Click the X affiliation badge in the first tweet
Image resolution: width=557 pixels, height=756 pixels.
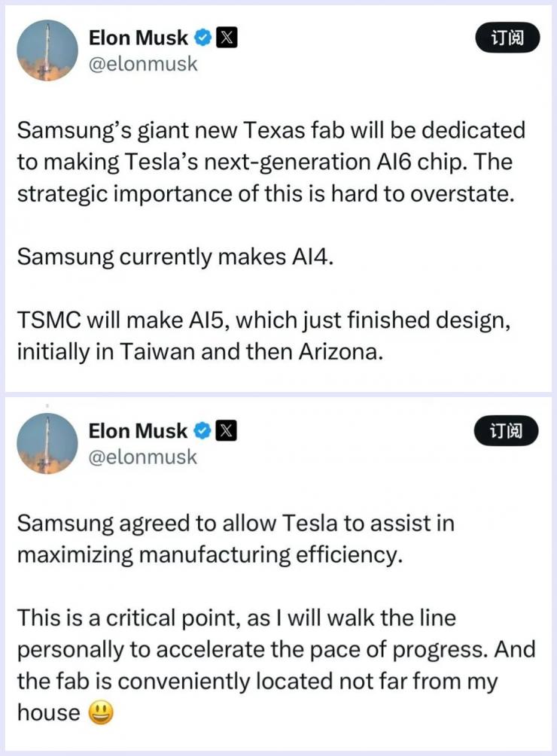point(227,37)
